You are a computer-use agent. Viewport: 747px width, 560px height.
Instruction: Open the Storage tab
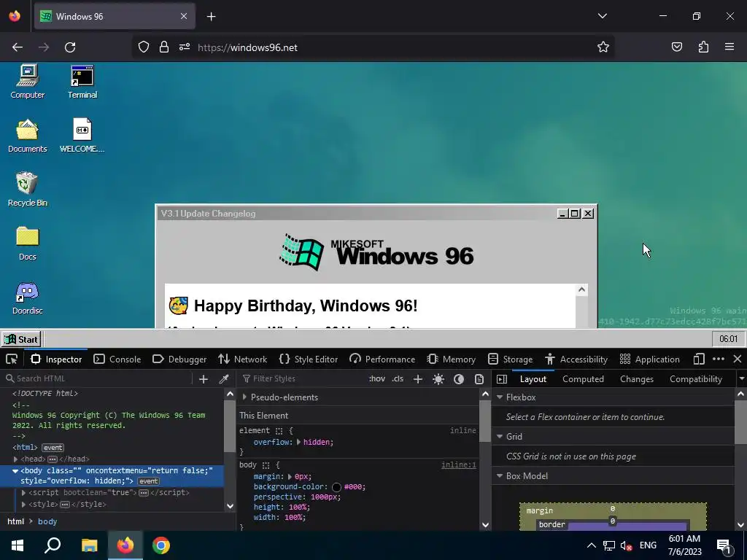[510, 359]
